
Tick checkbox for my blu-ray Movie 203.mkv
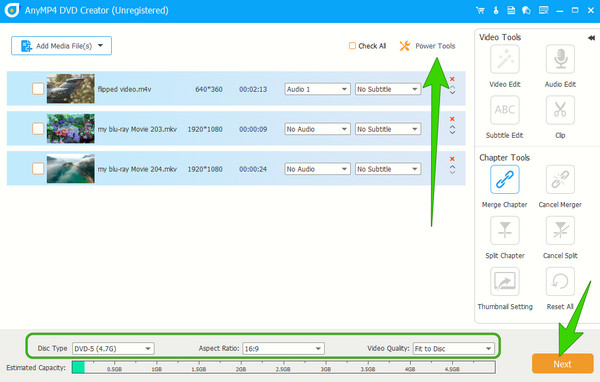tap(38, 129)
